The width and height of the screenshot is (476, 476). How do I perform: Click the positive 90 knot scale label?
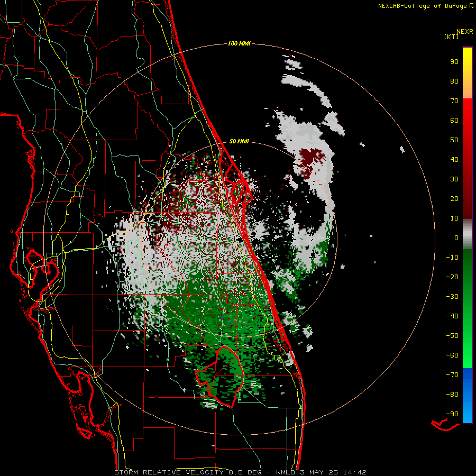click(454, 62)
